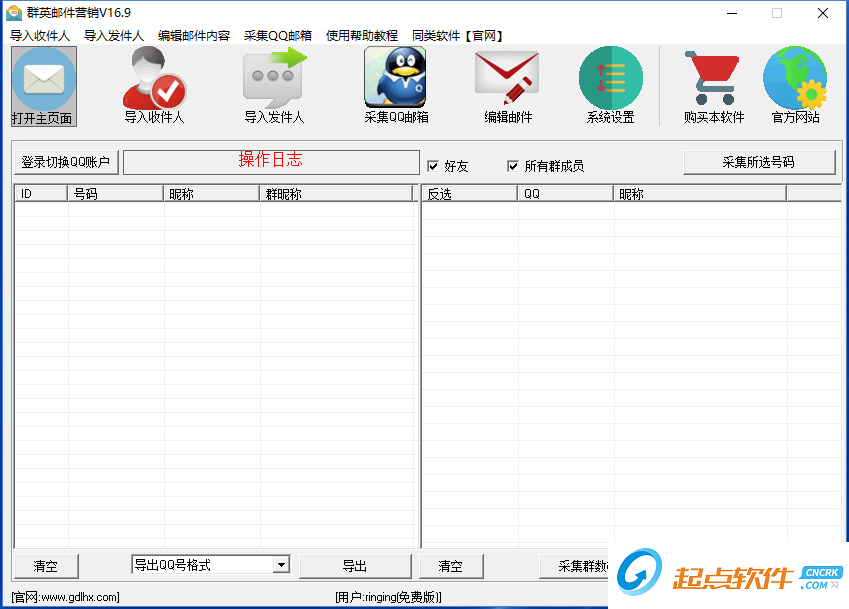Click the 登录切换QQ账户 button

pos(65,162)
